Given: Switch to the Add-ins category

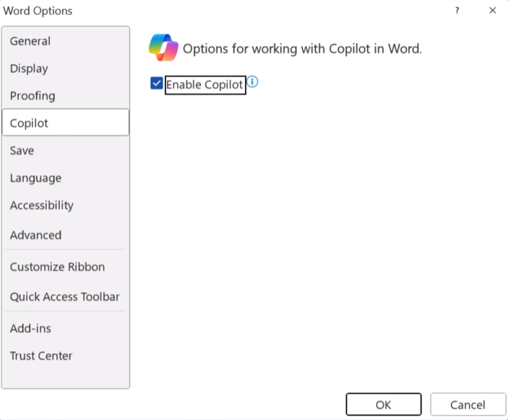Looking at the screenshot, I should (30, 329).
